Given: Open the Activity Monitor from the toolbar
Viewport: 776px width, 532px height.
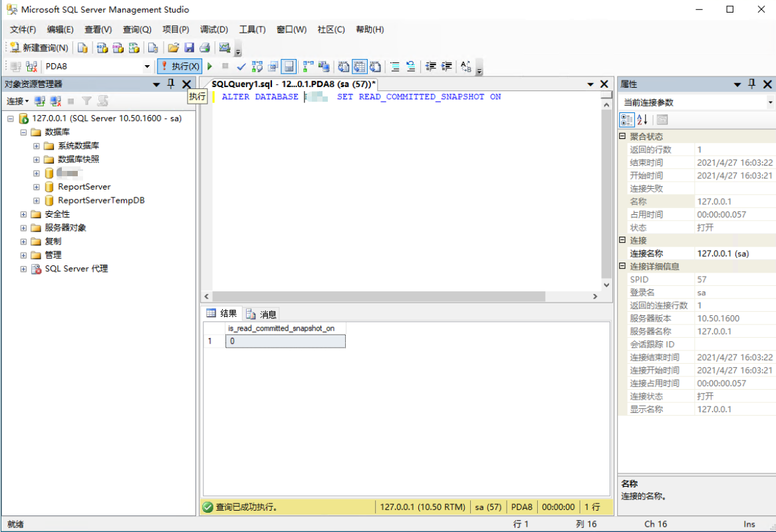Looking at the screenshot, I should (x=225, y=47).
